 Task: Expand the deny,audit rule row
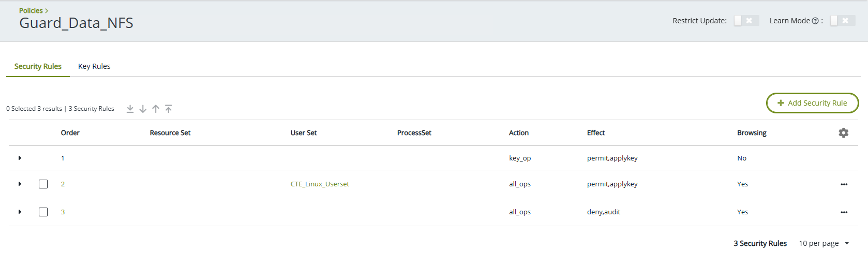[x=20, y=212]
